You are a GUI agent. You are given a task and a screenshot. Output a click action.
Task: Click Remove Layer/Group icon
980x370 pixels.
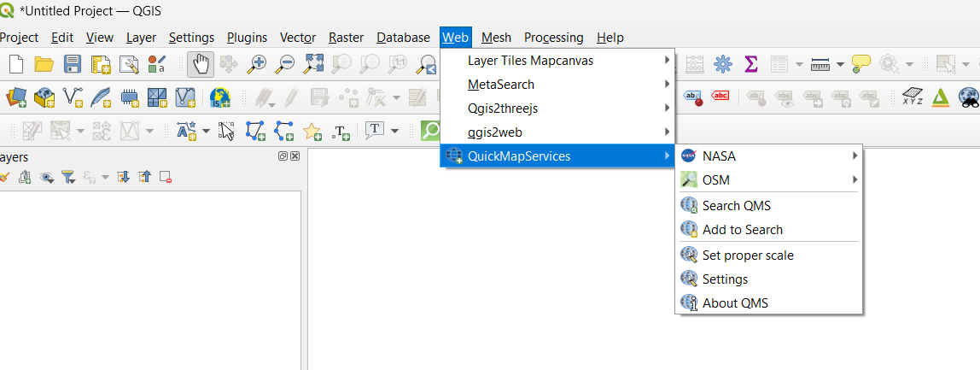point(165,177)
